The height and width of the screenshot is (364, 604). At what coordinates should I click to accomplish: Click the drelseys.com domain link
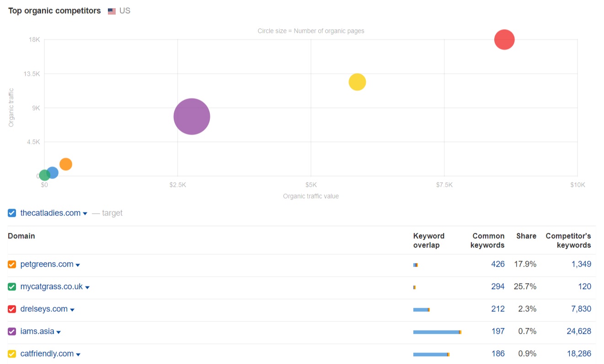[44, 309]
